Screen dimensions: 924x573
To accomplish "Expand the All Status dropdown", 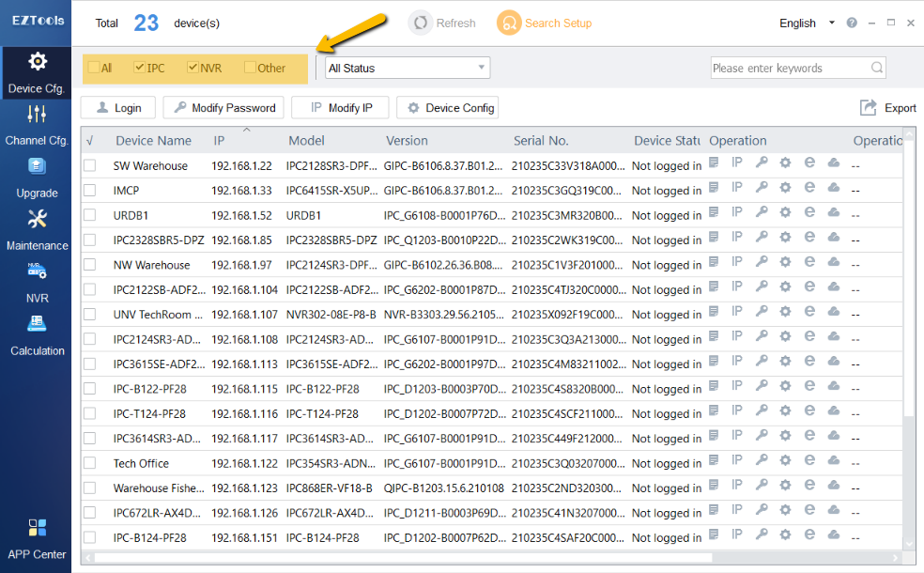I will (x=407, y=68).
